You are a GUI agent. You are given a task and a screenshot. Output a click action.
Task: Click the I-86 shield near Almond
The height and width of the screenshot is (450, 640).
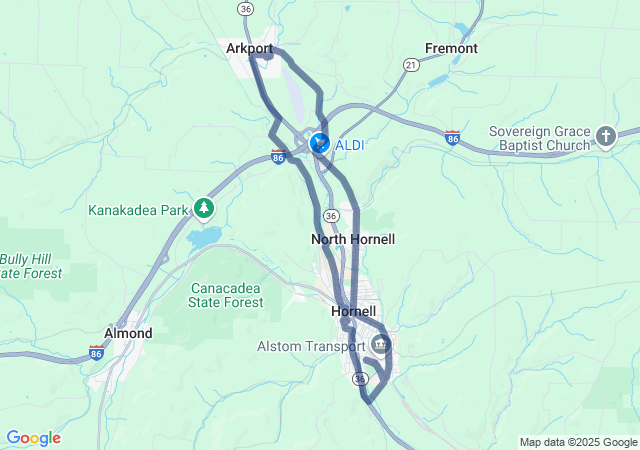[96, 352]
